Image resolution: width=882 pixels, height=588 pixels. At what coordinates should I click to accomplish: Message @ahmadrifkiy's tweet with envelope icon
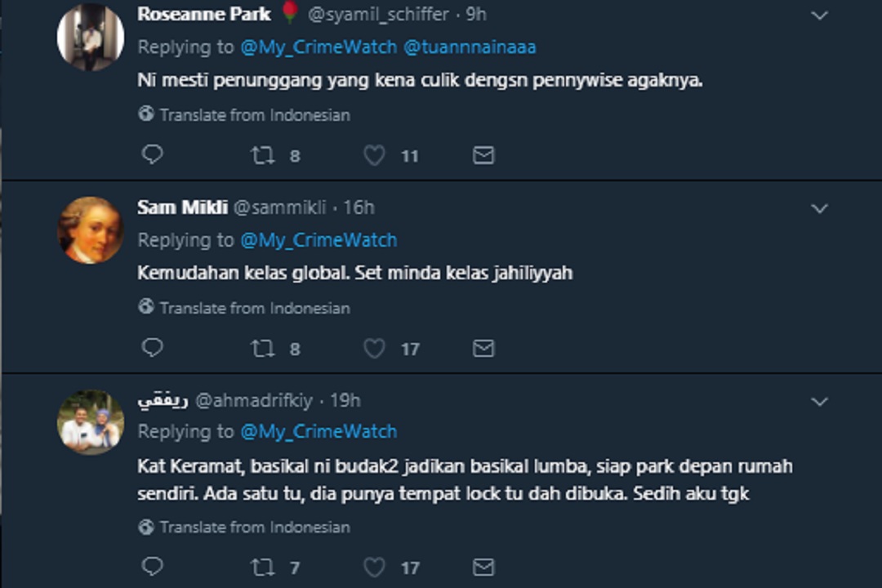(483, 566)
